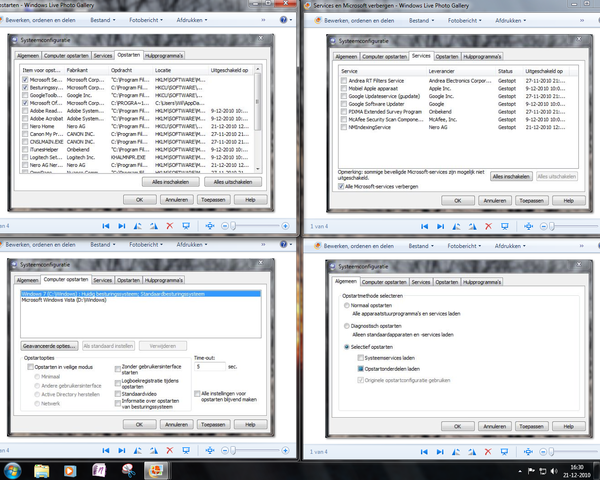Open Fotobericht dropdown in Services-tab gallery window
The image size is (600, 480).
[x=465, y=21]
